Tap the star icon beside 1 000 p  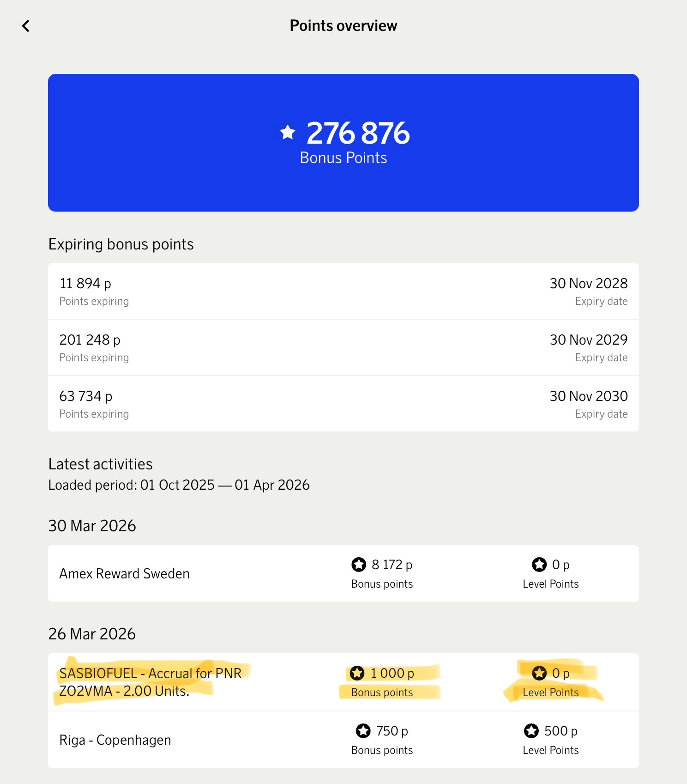click(357, 673)
